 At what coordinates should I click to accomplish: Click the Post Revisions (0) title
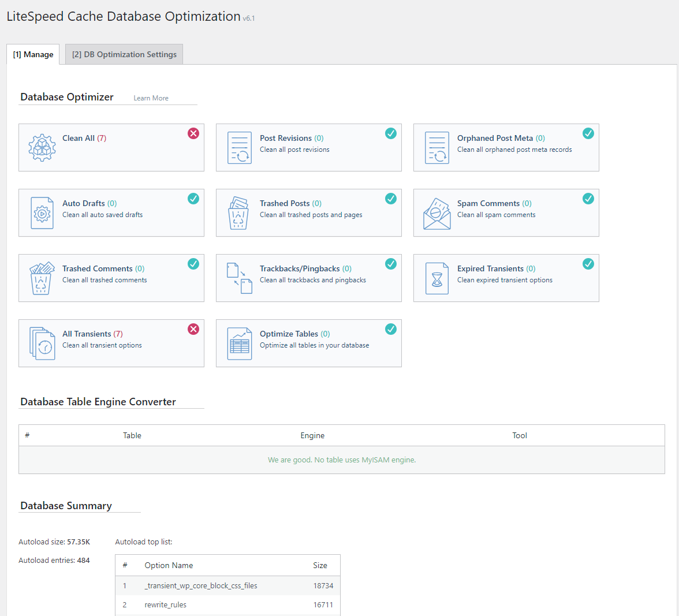click(x=292, y=138)
